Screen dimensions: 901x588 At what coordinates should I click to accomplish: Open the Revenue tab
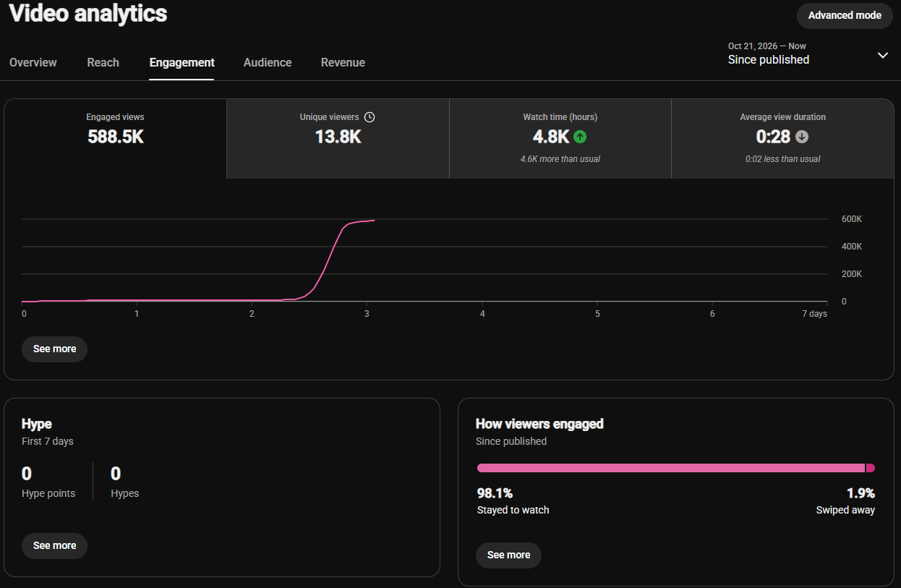coord(343,63)
